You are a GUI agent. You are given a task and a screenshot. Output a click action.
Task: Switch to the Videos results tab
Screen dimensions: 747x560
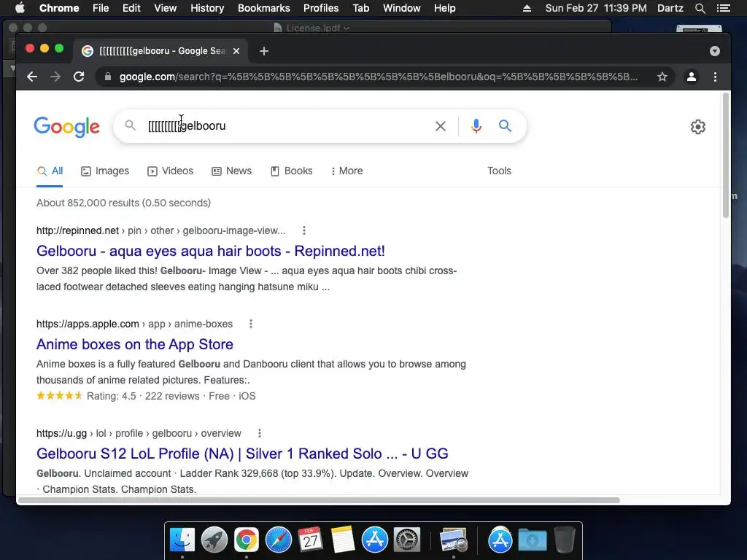170,171
